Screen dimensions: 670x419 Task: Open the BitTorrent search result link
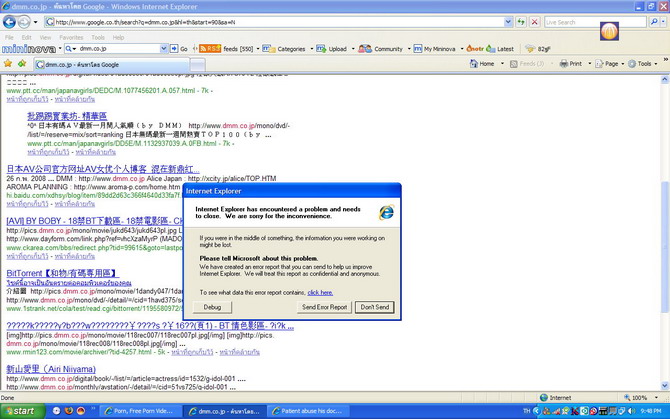(x=62, y=273)
